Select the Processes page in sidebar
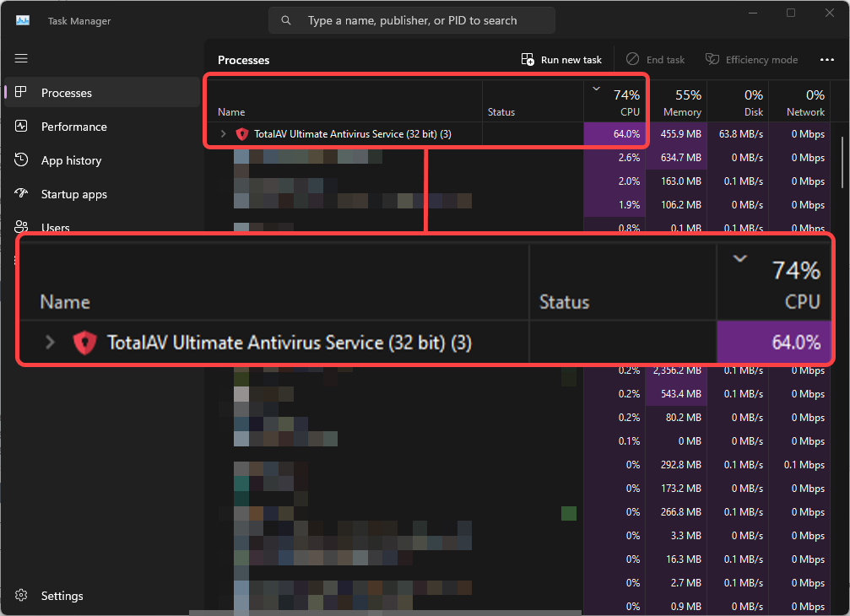Viewport: 850px width, 616px height. [102, 93]
